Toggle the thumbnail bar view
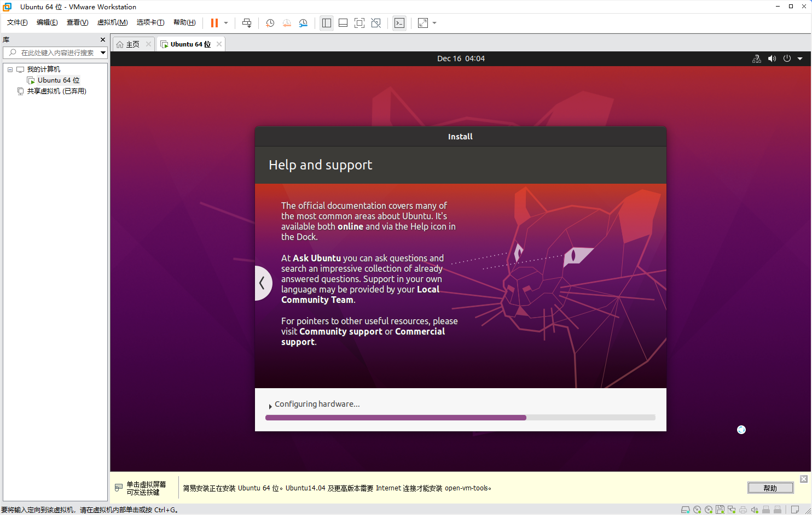 point(343,23)
